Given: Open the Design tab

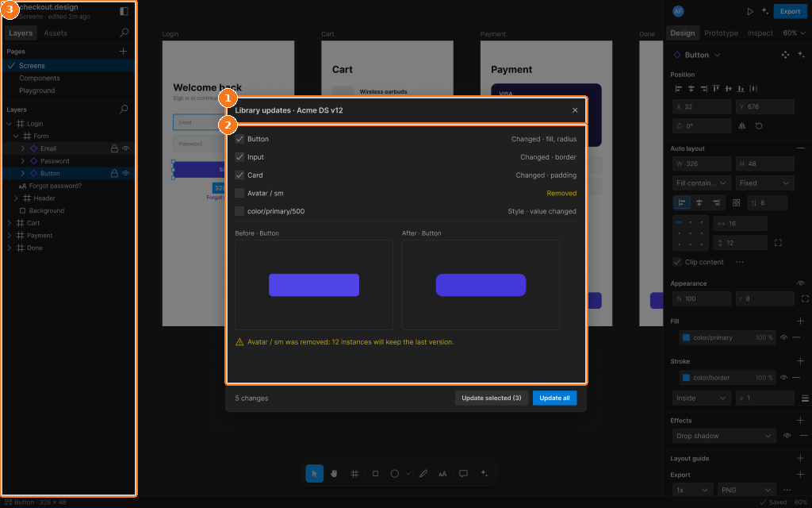Looking at the screenshot, I should (x=683, y=33).
